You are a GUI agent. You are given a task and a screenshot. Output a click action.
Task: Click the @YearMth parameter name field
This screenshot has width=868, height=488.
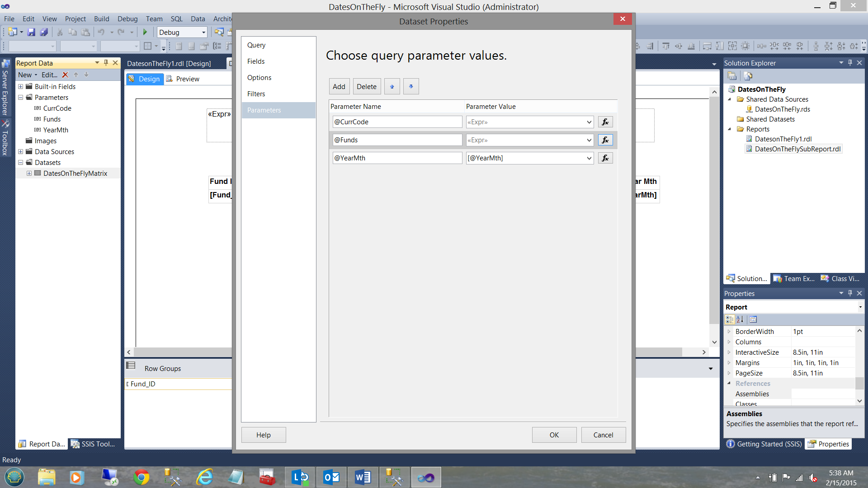click(397, 158)
